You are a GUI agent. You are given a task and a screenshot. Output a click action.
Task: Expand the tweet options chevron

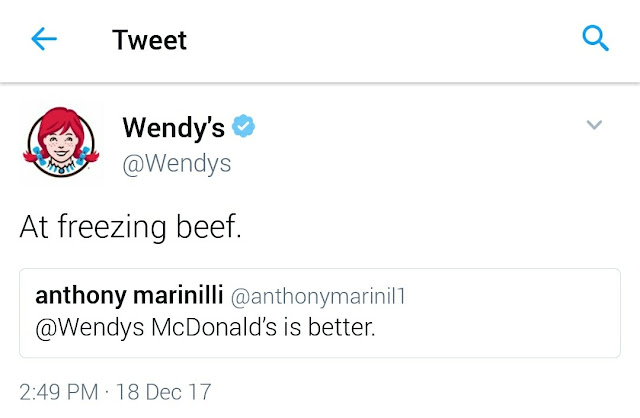(x=594, y=125)
